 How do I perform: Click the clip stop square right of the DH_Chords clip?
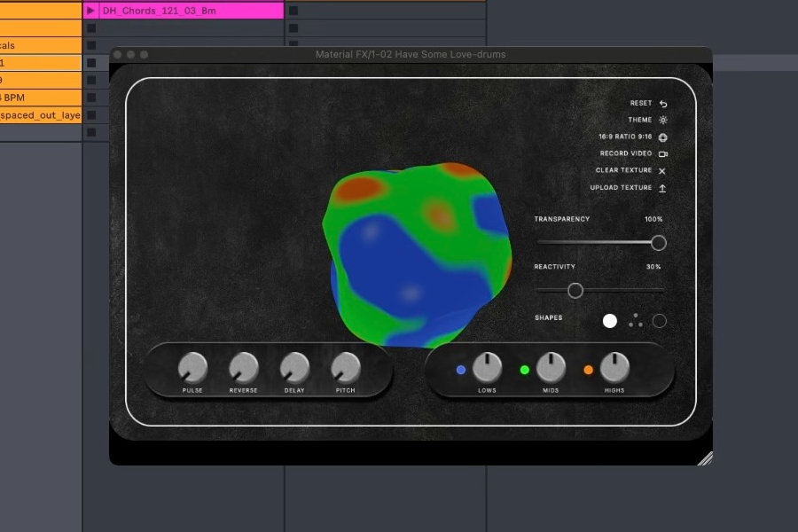[x=293, y=10]
